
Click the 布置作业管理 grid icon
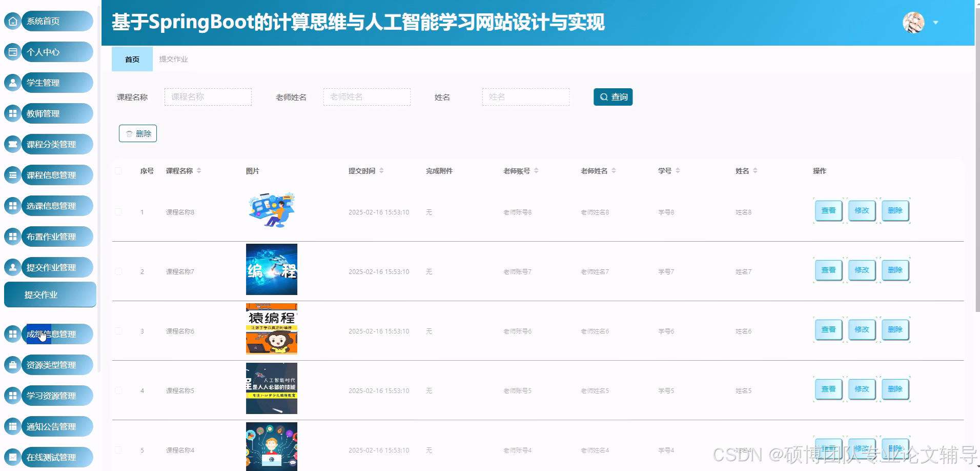point(13,237)
